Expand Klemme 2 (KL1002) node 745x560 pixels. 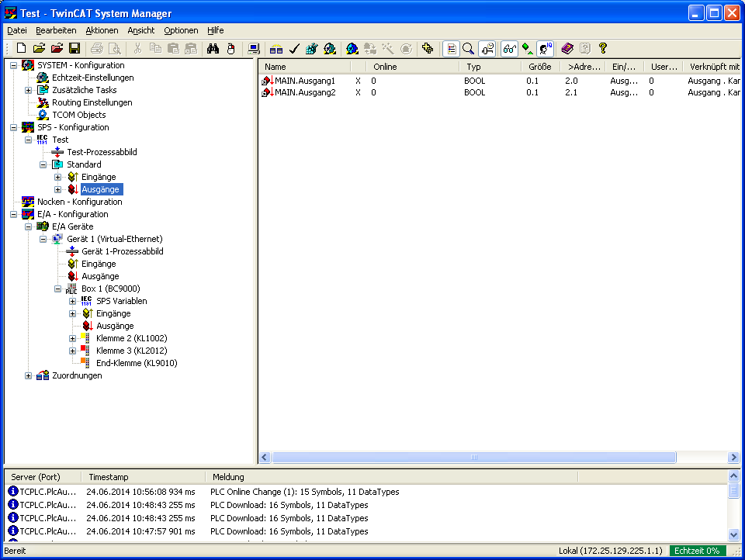click(73, 338)
